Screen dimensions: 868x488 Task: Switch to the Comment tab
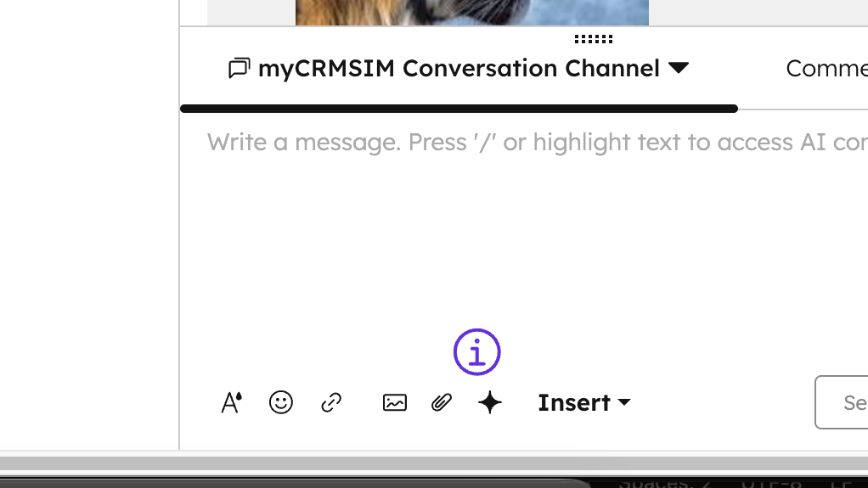click(x=826, y=69)
